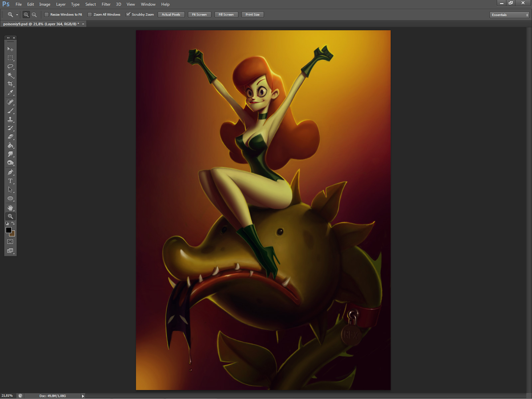This screenshot has height=399, width=532.
Task: Open the File menu
Action: tap(19, 4)
